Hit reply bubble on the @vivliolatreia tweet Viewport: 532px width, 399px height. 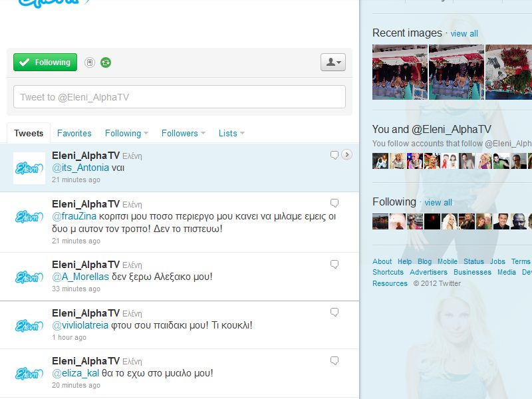tap(334, 312)
